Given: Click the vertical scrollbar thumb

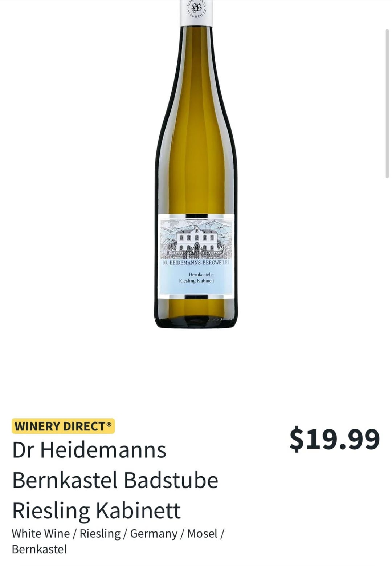Looking at the screenshot, I should tap(387, 104).
